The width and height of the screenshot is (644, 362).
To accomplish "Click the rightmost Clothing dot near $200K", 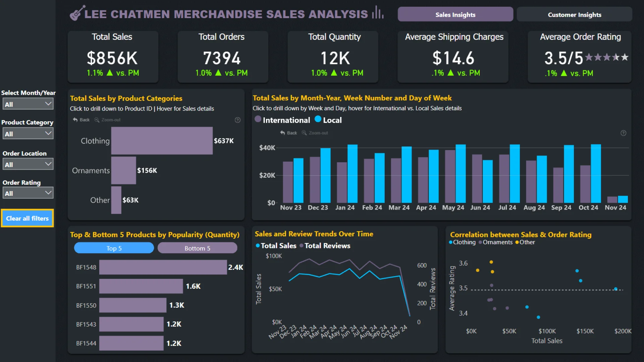I will (615, 289).
